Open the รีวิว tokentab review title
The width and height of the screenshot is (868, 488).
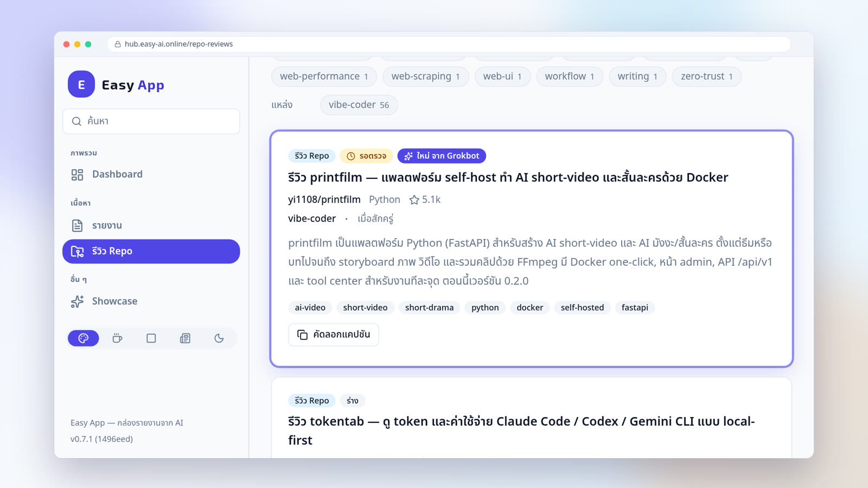[x=521, y=431]
